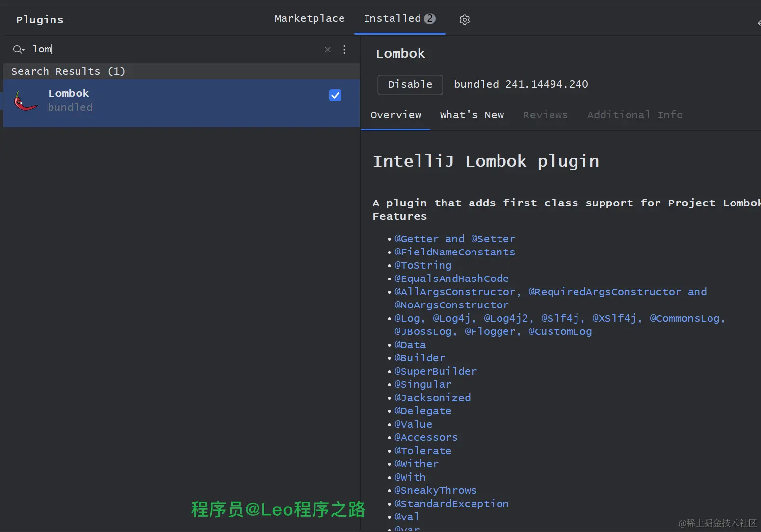Open the @SuperBuilder link
This screenshot has width=761, height=532.
(x=436, y=371)
